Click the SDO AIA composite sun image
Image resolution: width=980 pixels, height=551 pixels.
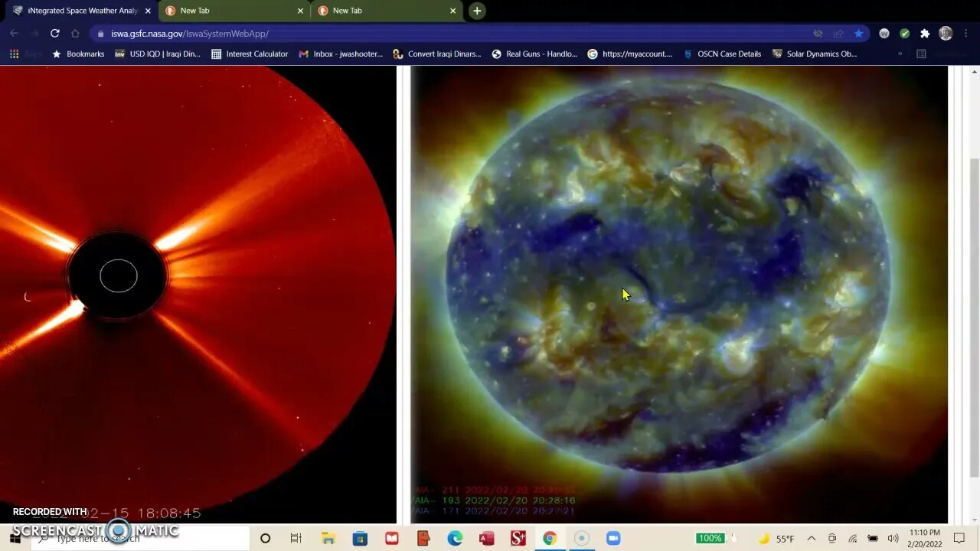(x=679, y=295)
